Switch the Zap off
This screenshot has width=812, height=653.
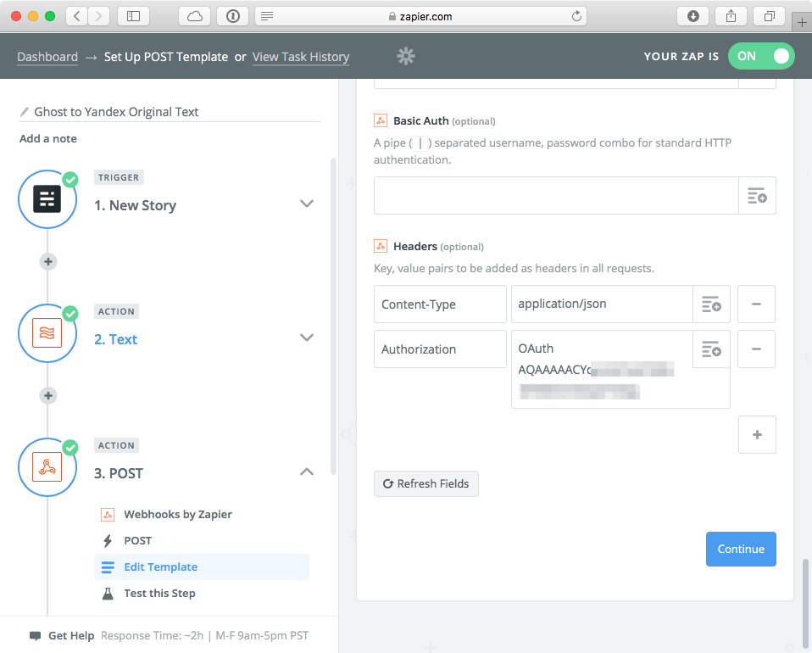761,56
